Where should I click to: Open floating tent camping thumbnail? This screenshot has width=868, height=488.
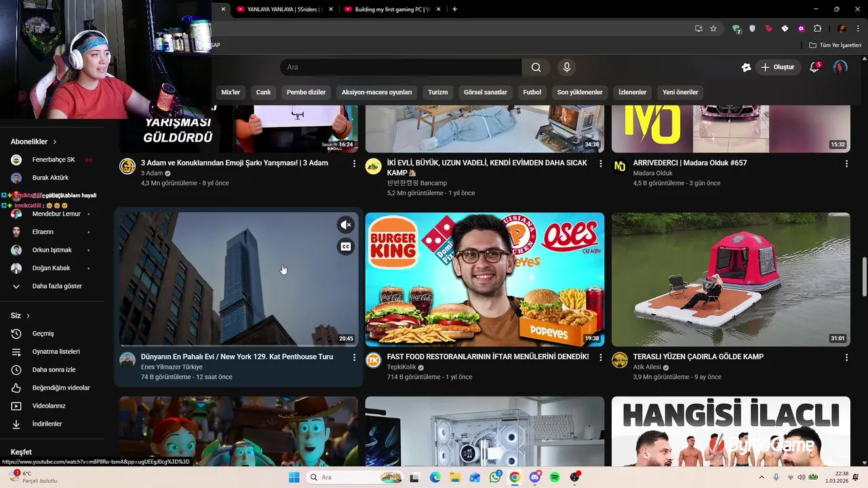(731, 279)
